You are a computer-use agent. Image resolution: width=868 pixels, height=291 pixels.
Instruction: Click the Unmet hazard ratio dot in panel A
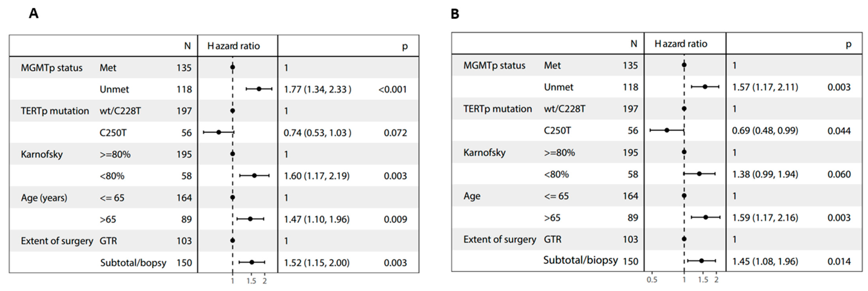[x=259, y=89]
